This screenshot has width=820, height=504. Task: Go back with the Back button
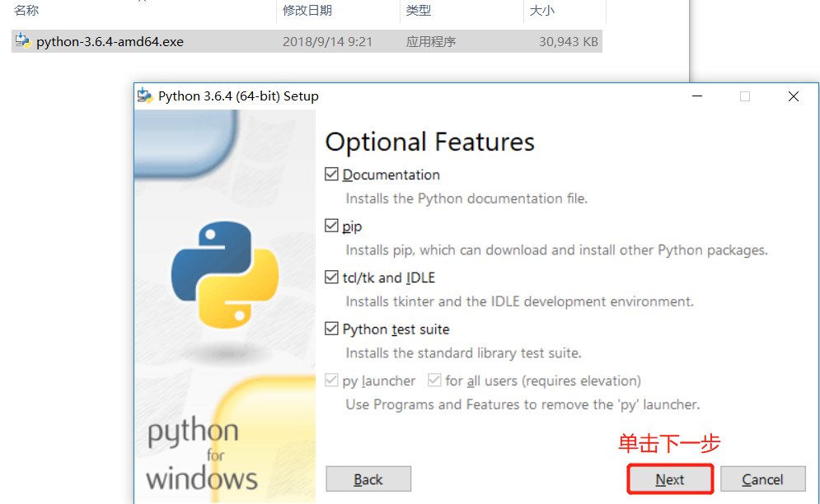(x=368, y=479)
